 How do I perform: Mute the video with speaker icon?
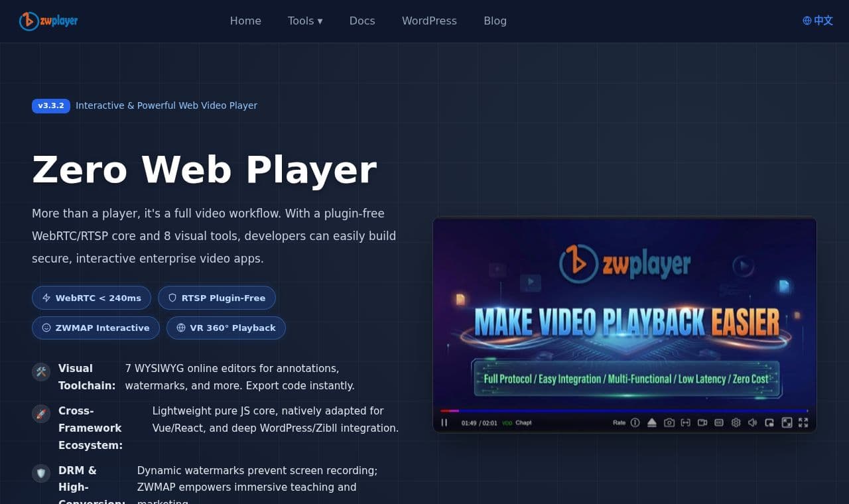[753, 422]
